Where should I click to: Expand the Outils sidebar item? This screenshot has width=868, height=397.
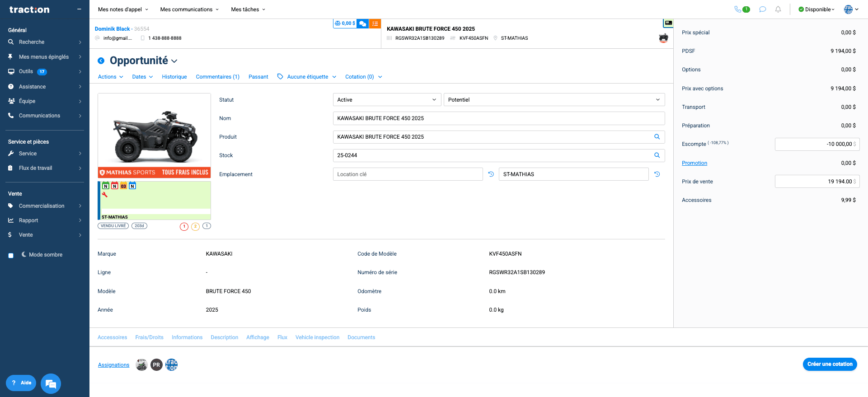[45, 71]
